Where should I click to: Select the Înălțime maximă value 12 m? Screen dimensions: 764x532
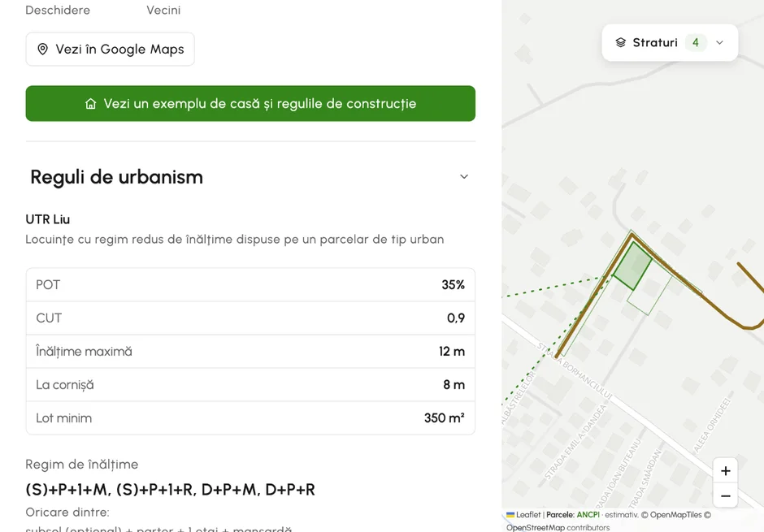pyautogui.click(x=452, y=352)
